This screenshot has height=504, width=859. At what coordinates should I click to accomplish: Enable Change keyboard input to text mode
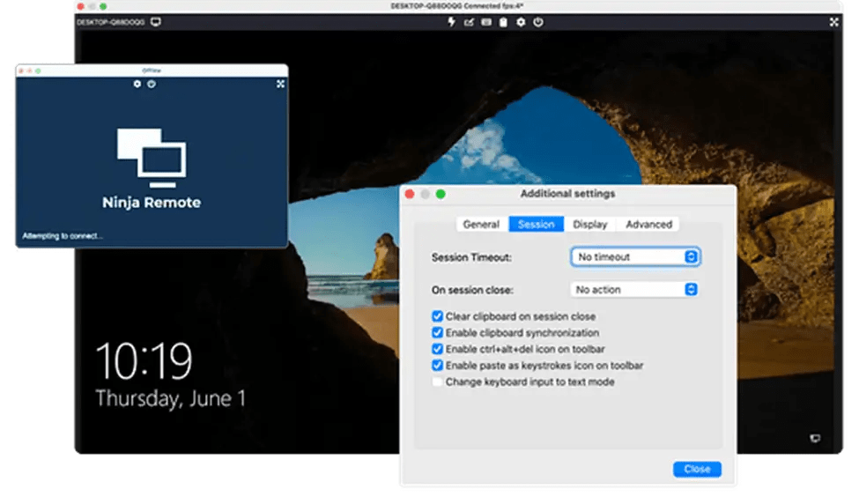[x=437, y=382]
